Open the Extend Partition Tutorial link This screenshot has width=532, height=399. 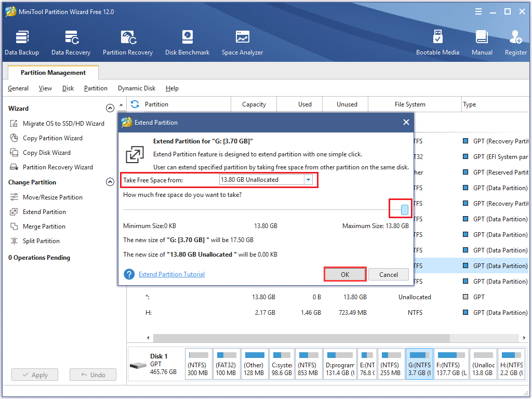[171, 274]
